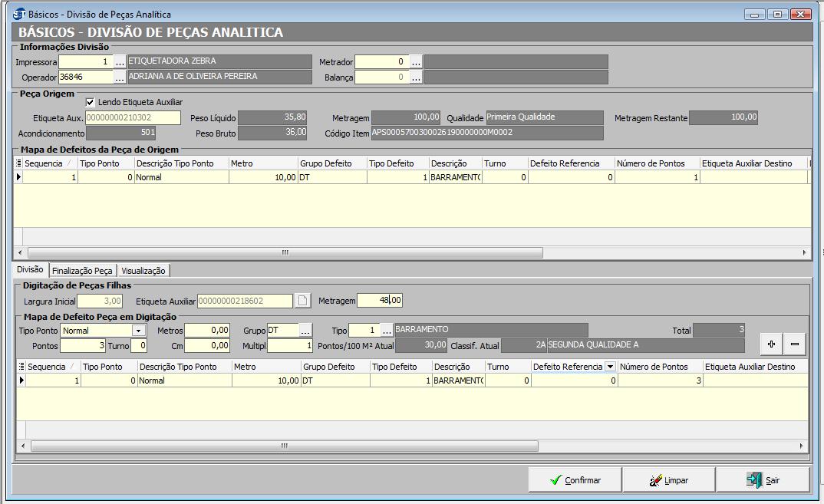Open the Operador lookup ellipsis button
Viewport: 824px width, 504px height.
(120, 77)
